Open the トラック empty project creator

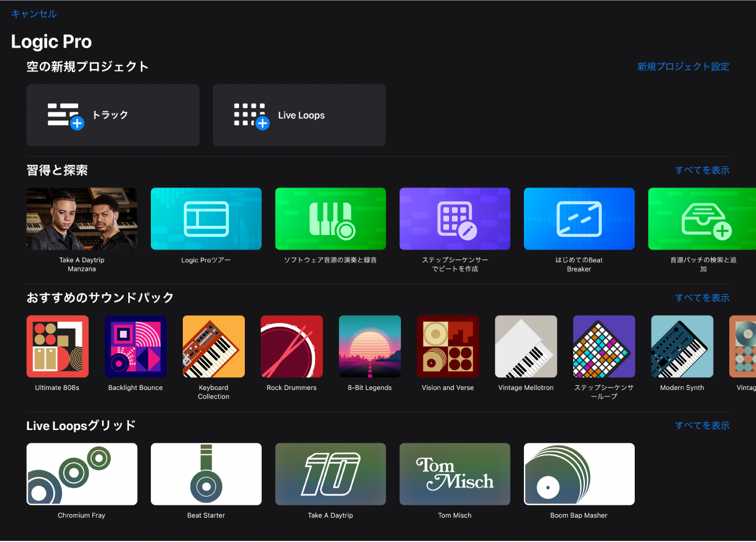point(113,115)
